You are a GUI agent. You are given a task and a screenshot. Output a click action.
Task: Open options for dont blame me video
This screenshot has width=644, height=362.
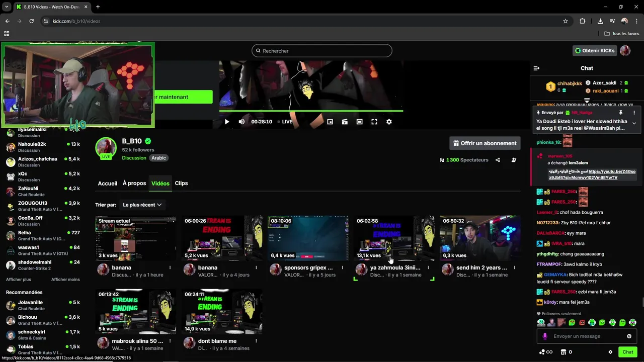256,341
